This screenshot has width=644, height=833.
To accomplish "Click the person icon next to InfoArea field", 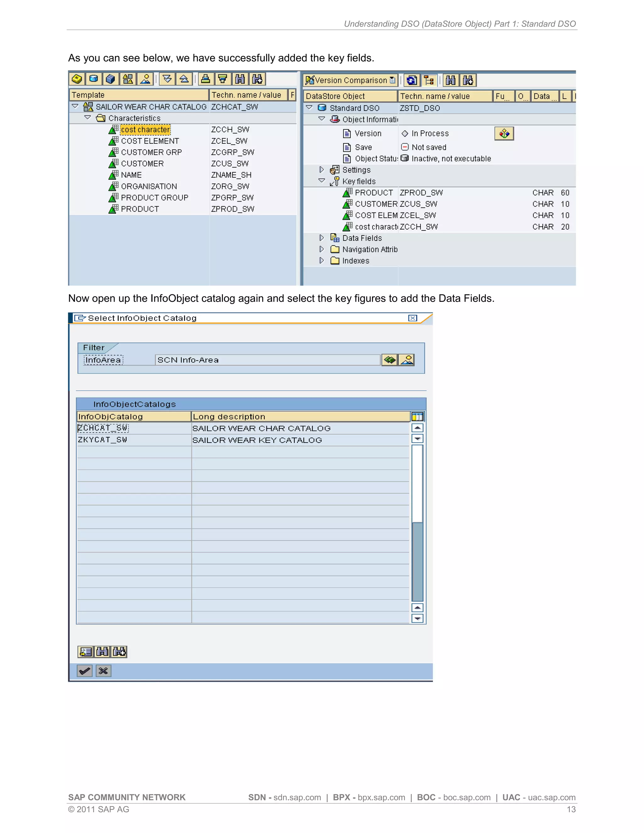I will click(407, 360).
